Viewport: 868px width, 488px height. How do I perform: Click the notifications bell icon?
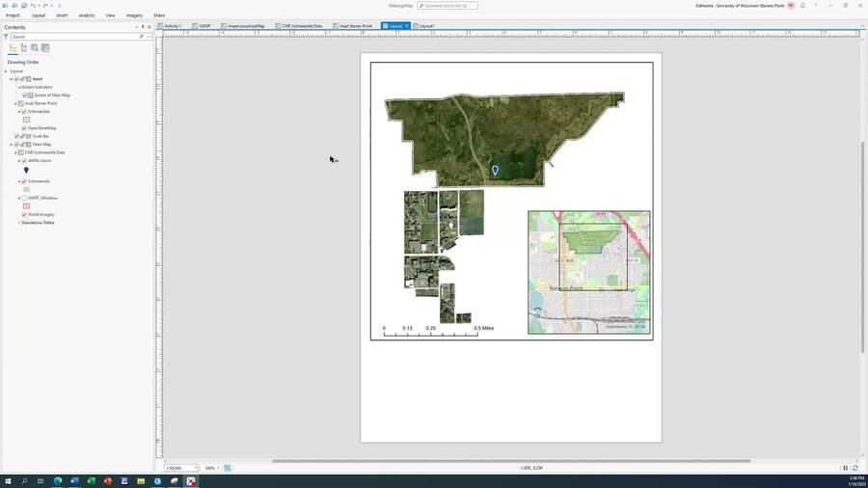point(802,6)
